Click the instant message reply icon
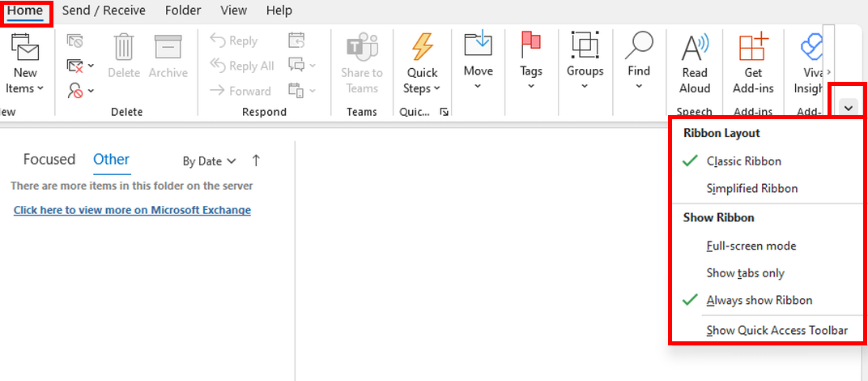Image resolution: width=868 pixels, height=381 pixels. [296, 66]
